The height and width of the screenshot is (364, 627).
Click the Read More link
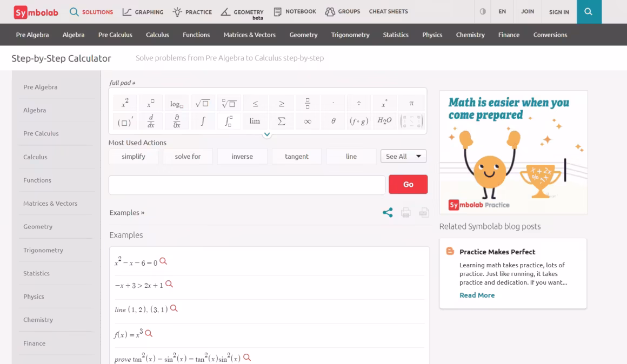477,295
